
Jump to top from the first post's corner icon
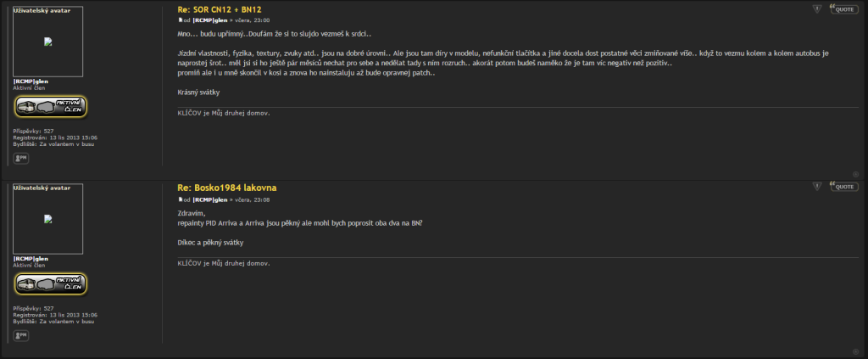855,174
